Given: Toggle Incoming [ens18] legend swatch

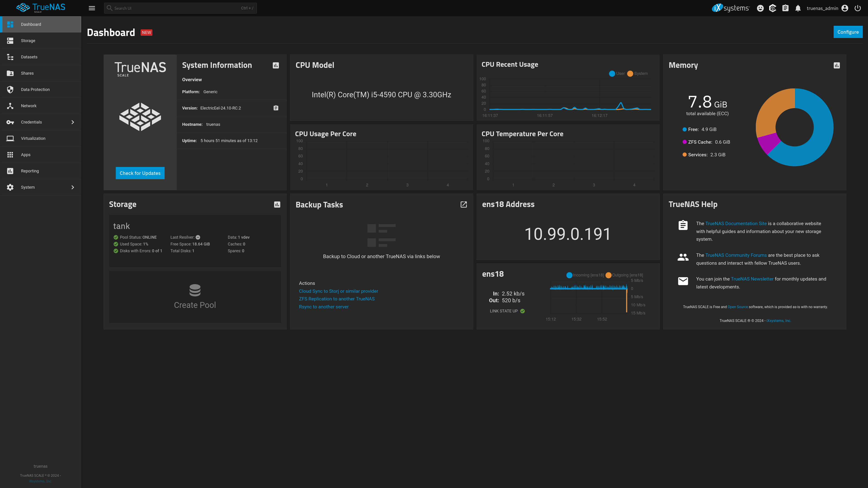Looking at the screenshot, I should [569, 275].
